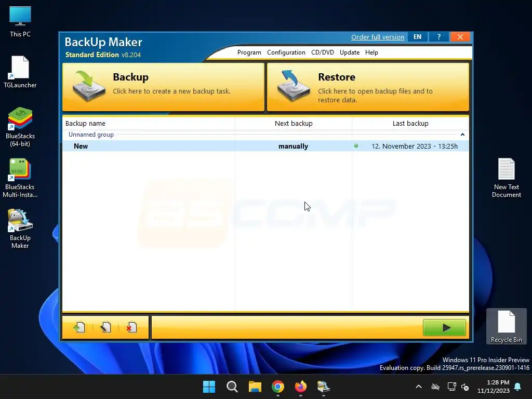This screenshot has width=532, height=399.
Task: Follow the Order full version link
Action: [x=378, y=37]
